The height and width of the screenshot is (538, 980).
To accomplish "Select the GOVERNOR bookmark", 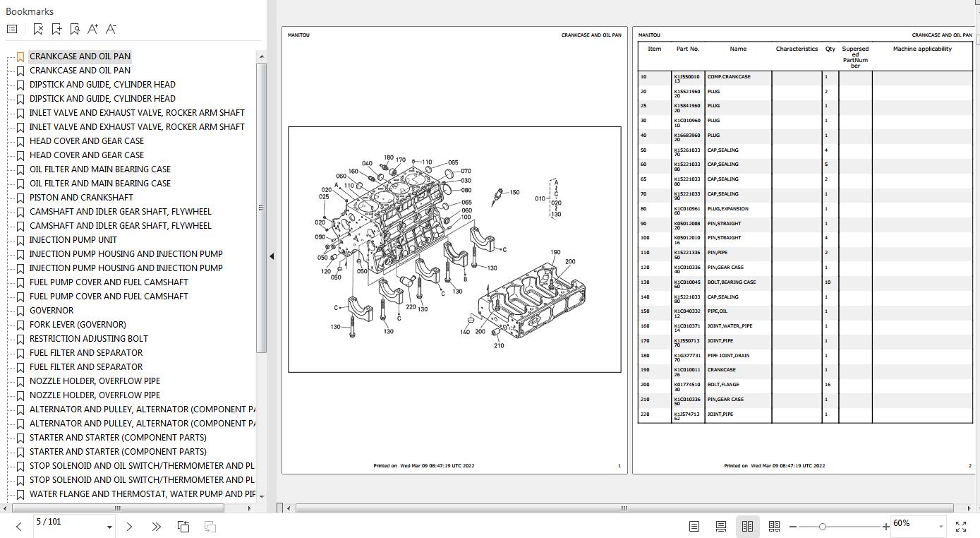I will (x=52, y=310).
